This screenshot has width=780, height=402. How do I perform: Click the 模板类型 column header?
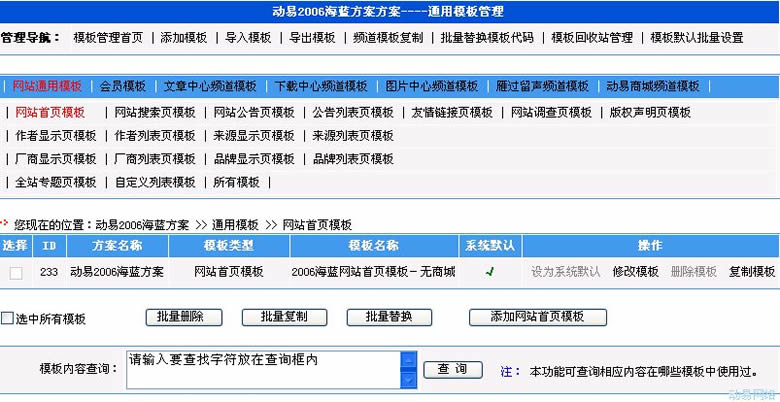(229, 245)
